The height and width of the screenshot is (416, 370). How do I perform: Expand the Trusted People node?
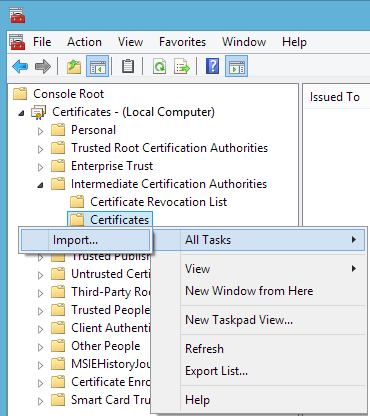(x=41, y=311)
